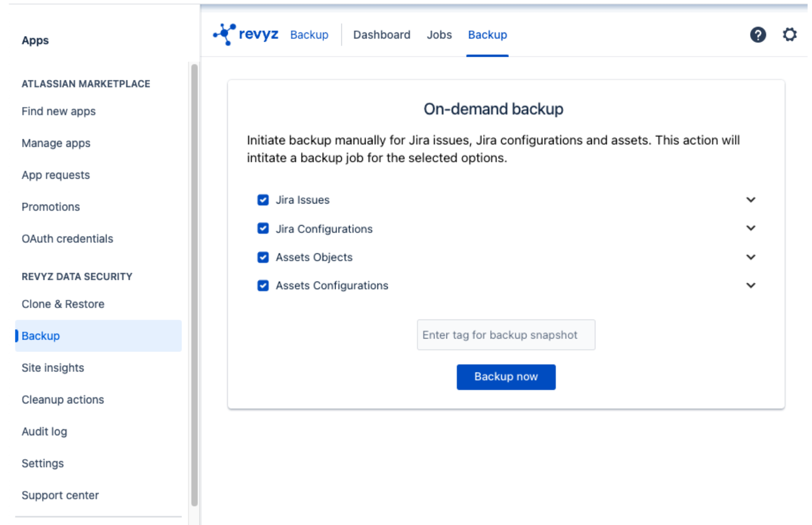This screenshot has width=812, height=525.
Task: Expand Assets Configurations options chevron
Action: (x=751, y=285)
